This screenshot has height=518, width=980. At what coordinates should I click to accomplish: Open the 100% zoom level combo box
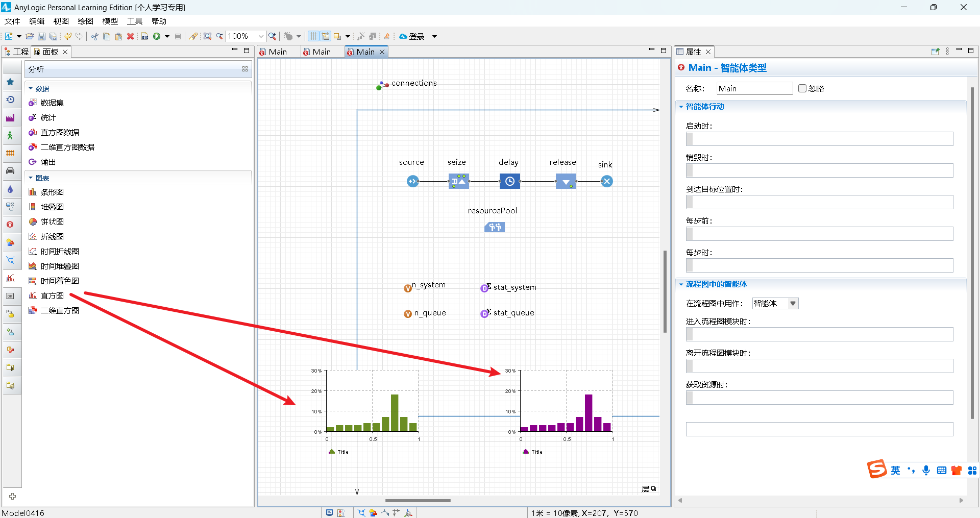(246, 36)
